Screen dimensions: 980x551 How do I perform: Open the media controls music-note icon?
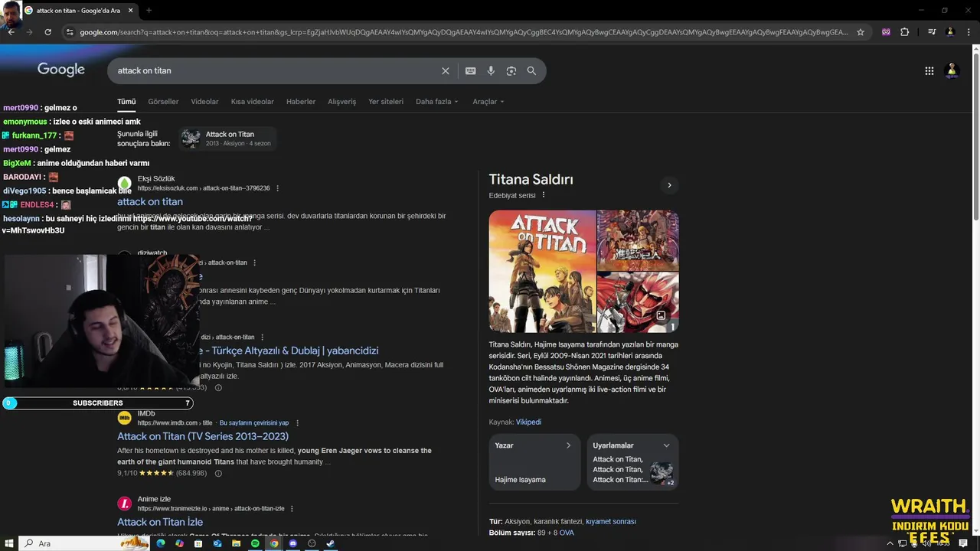click(932, 32)
